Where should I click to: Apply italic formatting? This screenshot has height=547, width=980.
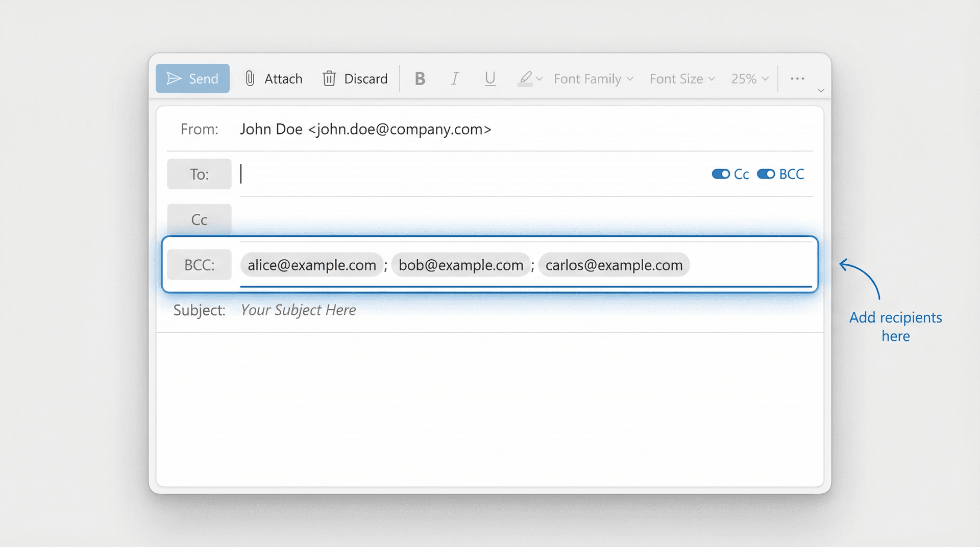[x=455, y=79]
